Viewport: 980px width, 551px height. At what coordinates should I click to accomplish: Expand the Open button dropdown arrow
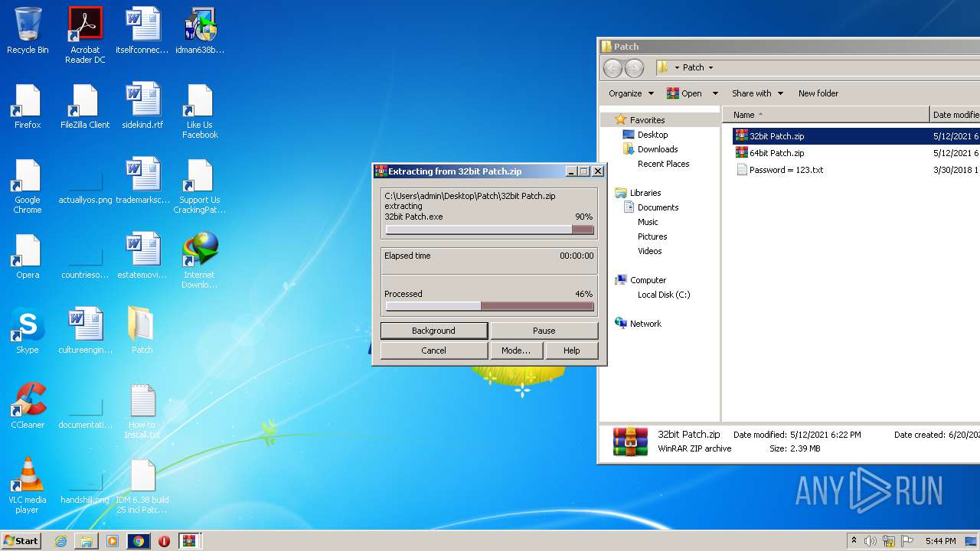click(715, 93)
